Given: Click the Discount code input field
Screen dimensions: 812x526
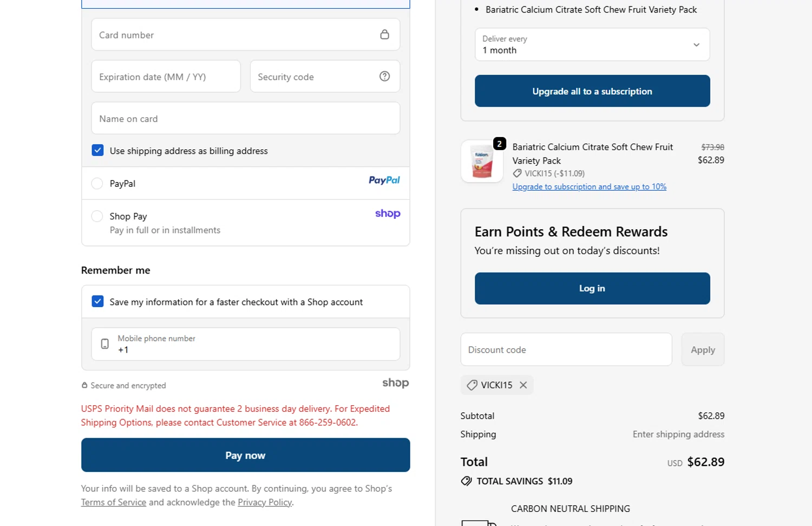Looking at the screenshot, I should coord(566,349).
